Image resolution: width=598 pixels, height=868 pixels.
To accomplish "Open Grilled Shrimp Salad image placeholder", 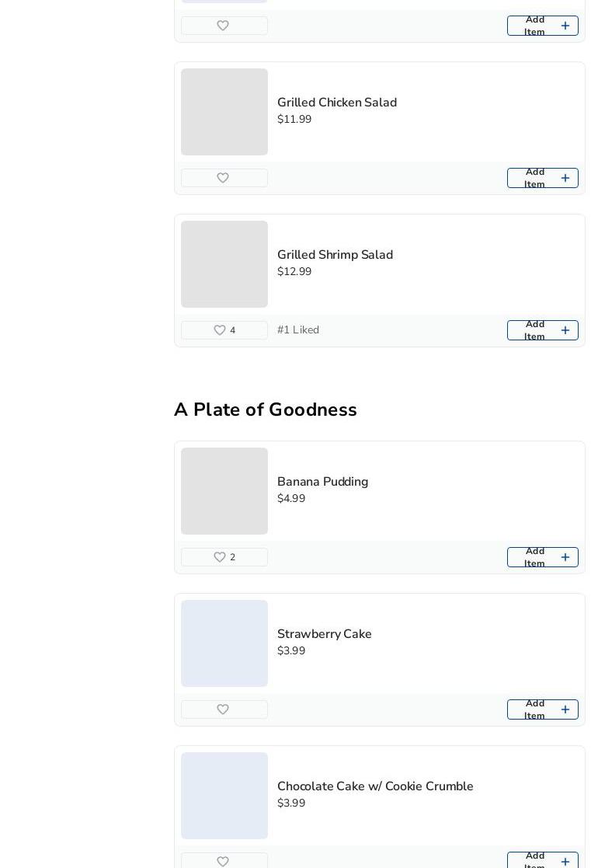I will (224, 264).
